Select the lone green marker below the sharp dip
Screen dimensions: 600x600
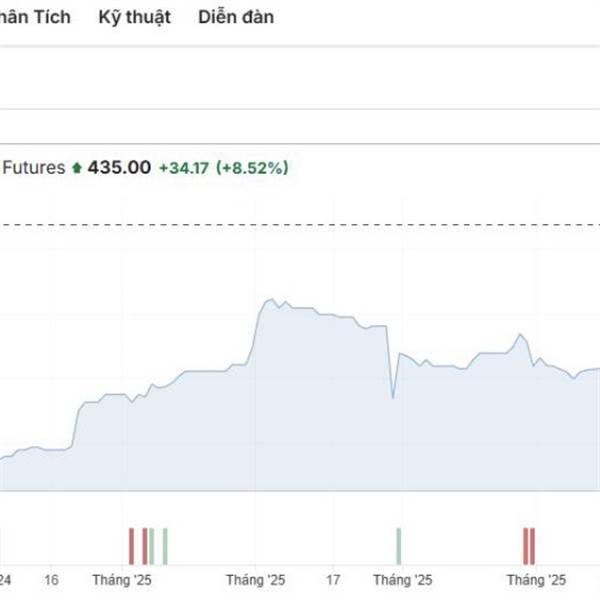(399, 546)
